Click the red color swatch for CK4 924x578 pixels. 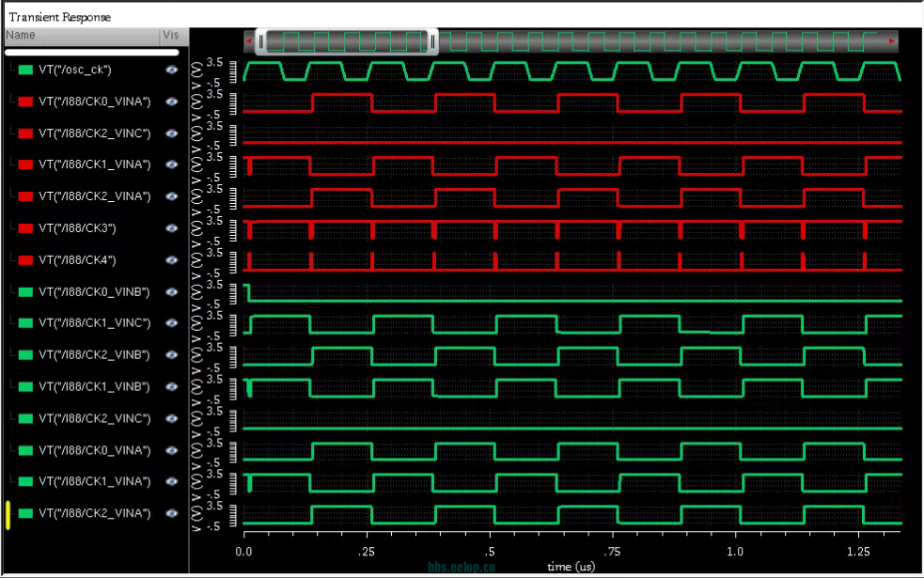pyautogui.click(x=25, y=260)
